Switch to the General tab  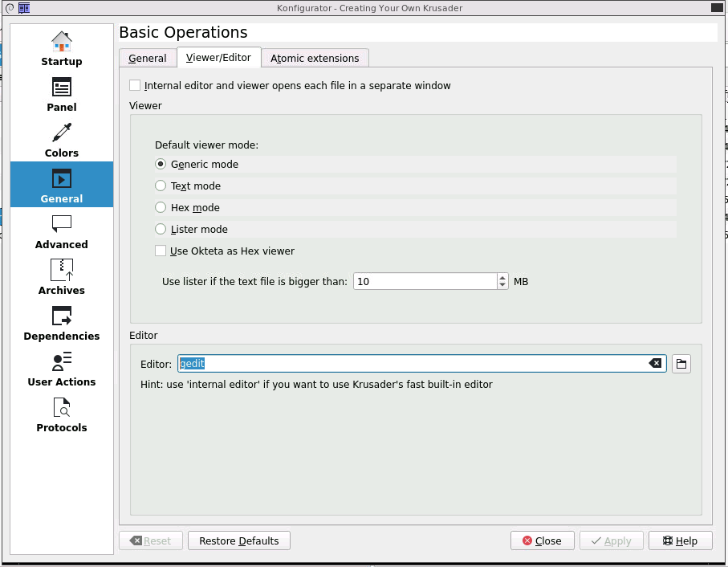148,58
